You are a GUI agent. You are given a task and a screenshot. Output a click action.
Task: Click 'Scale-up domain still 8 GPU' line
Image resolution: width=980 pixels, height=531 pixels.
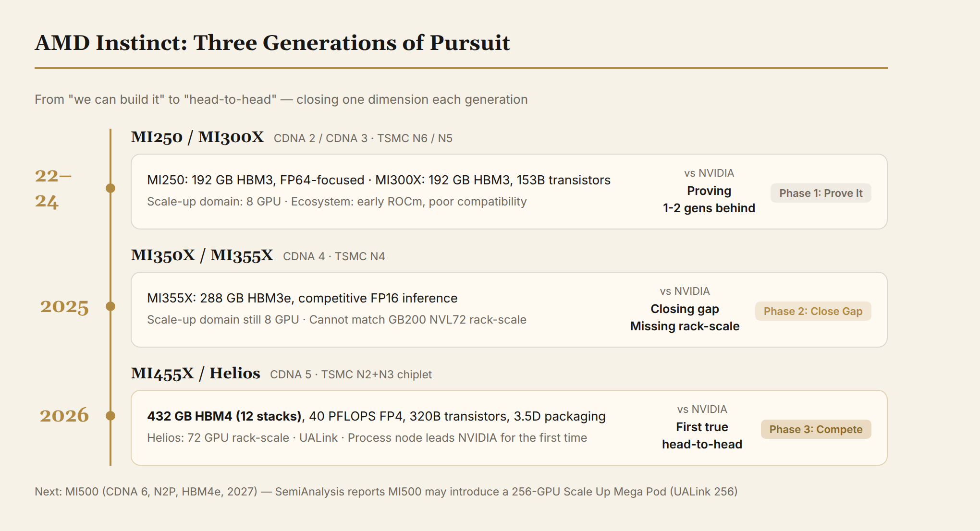pyautogui.click(x=337, y=320)
